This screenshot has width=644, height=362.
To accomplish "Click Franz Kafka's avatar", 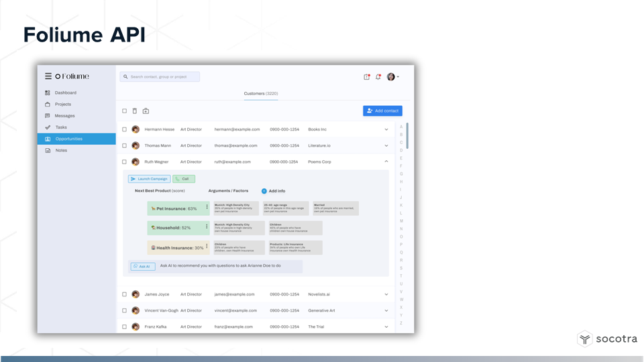I will 136,326.
